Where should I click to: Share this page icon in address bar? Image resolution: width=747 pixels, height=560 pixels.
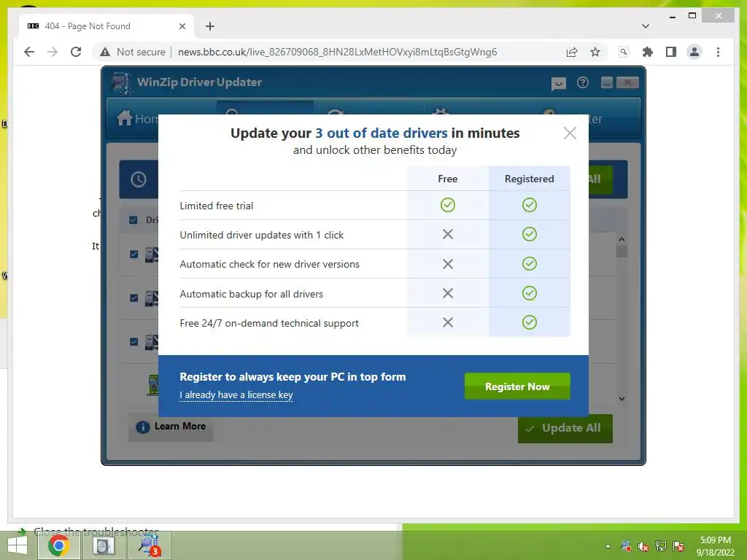pyautogui.click(x=572, y=52)
